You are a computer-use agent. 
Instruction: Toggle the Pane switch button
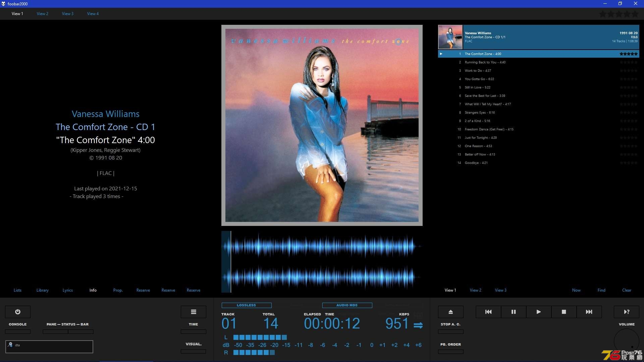[55, 331]
